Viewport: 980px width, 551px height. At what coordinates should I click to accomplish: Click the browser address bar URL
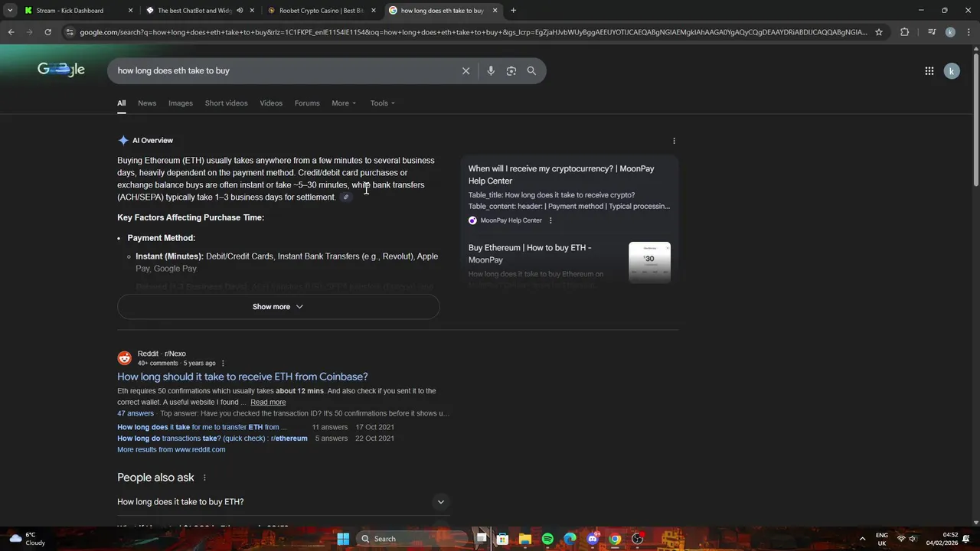[473, 32]
